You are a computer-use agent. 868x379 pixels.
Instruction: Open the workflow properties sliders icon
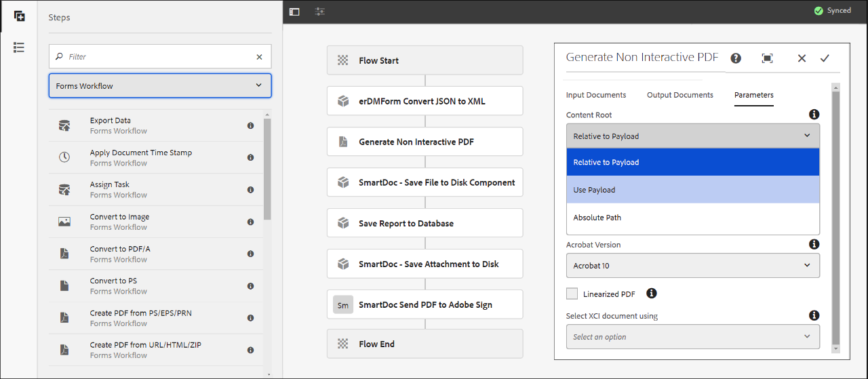click(x=320, y=12)
